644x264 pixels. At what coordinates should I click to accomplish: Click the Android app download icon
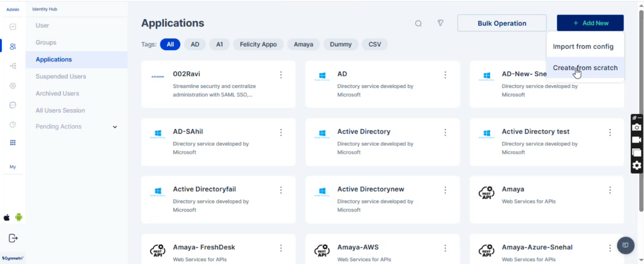pyautogui.click(x=19, y=217)
